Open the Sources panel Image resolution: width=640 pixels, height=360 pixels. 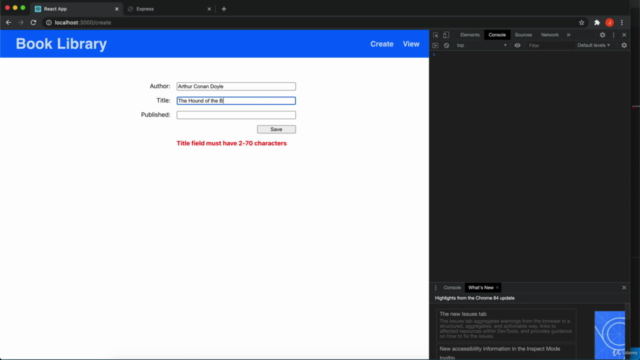523,35
